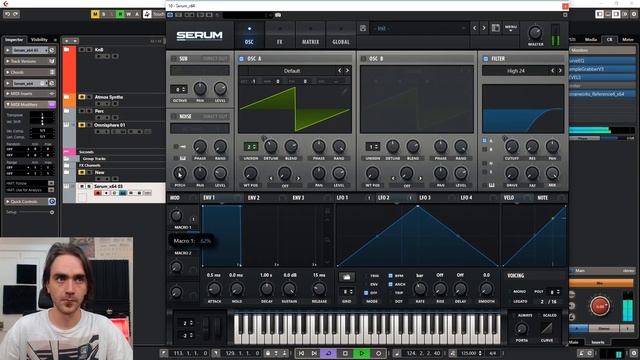The width and height of the screenshot is (640, 360).
Task: Click the Cubase redo arrow
Action: coord(16,14)
